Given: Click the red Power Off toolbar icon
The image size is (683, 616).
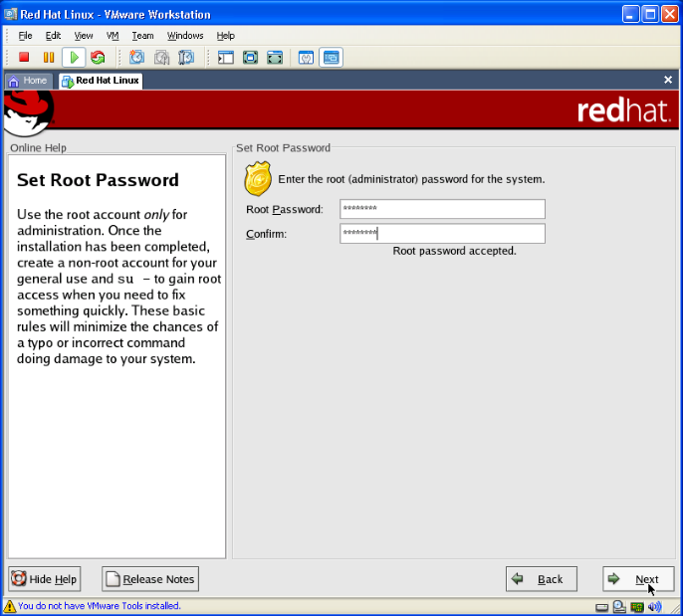Looking at the screenshot, I should click(24, 58).
